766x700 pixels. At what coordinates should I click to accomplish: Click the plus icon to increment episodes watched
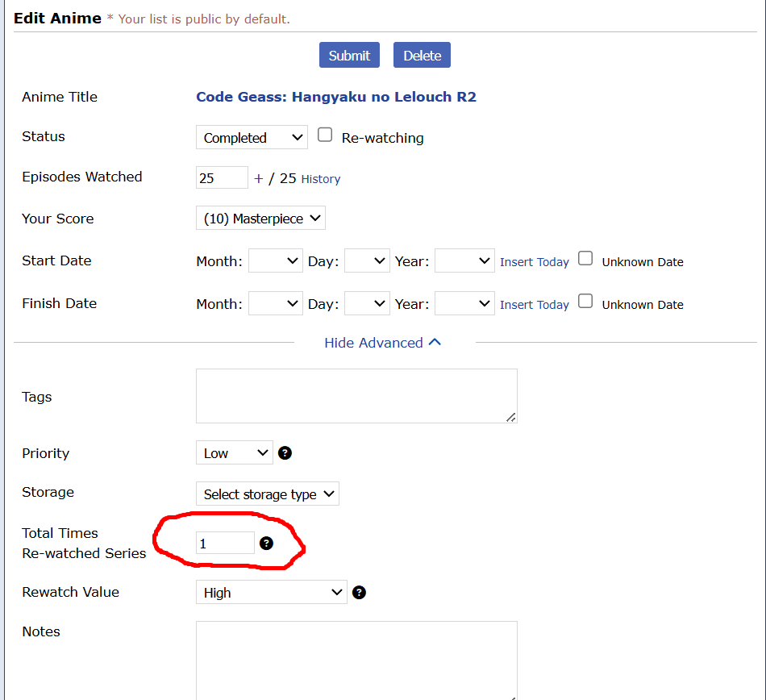[x=259, y=179]
